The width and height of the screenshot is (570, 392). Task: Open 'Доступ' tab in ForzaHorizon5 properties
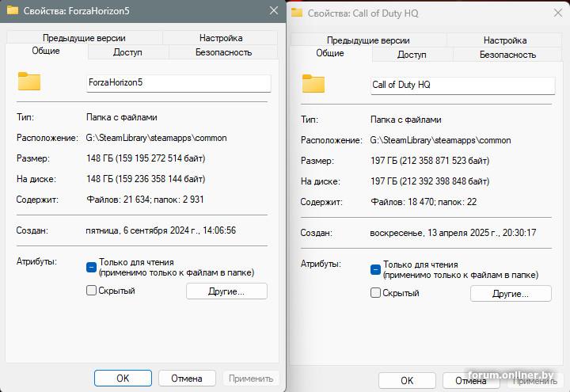pos(127,52)
